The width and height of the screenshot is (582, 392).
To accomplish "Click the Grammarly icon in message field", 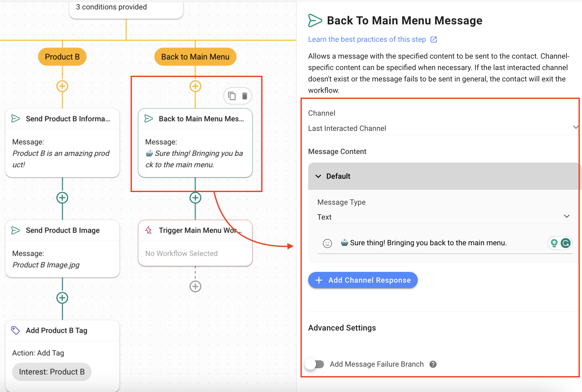I will (566, 243).
